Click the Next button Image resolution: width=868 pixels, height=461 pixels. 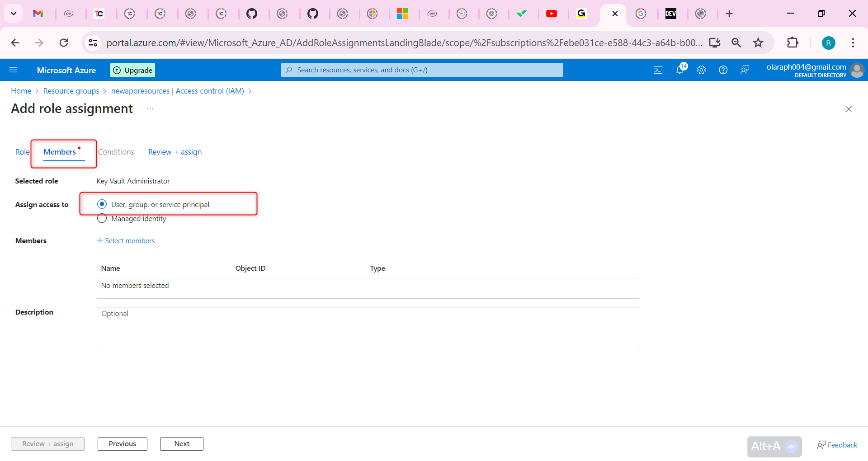(182, 444)
